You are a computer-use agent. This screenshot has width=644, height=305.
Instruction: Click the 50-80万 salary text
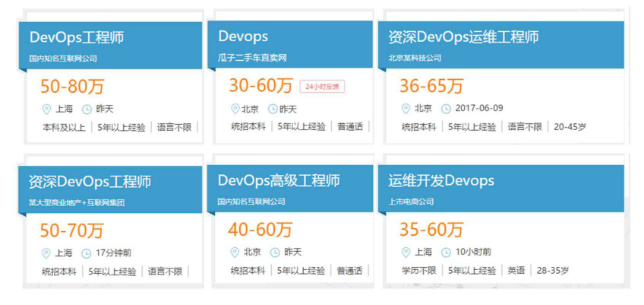pos(71,86)
